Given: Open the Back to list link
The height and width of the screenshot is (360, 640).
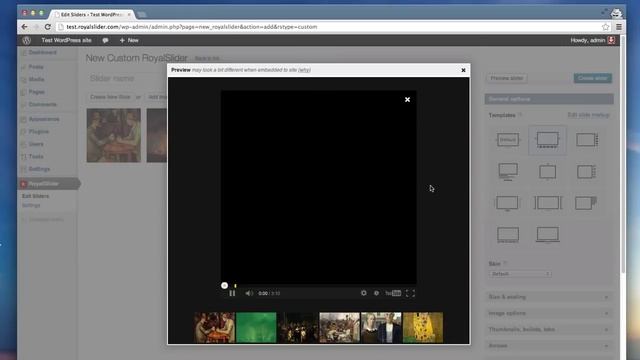Looking at the screenshot, I should click(x=207, y=59).
